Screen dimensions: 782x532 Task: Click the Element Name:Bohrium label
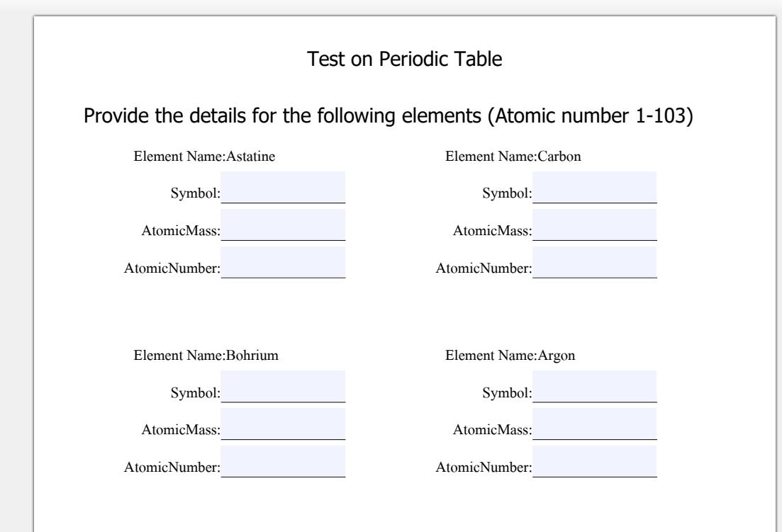[206, 355]
